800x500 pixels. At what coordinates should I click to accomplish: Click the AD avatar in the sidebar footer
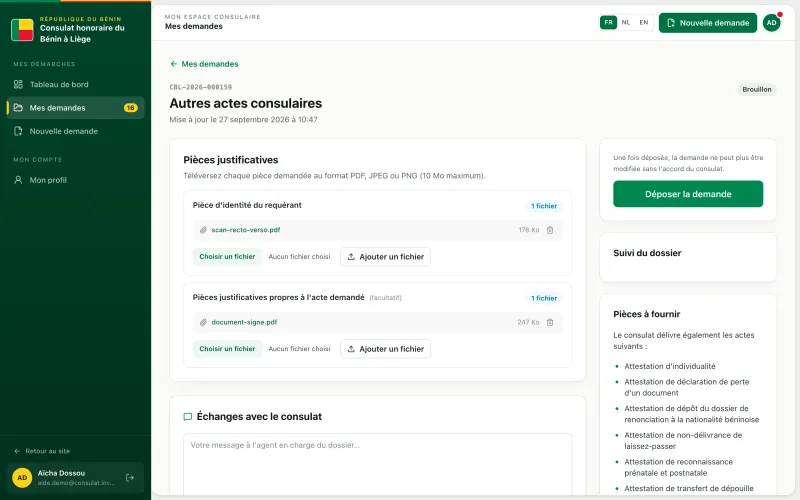pyautogui.click(x=22, y=478)
